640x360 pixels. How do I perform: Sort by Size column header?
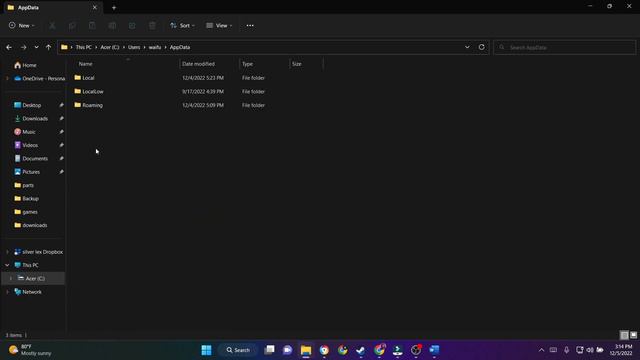click(x=297, y=64)
